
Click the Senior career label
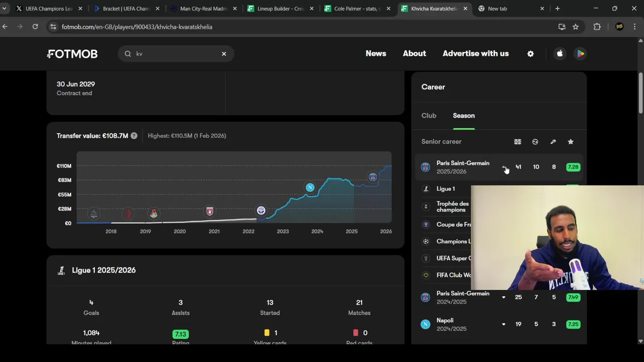click(441, 142)
